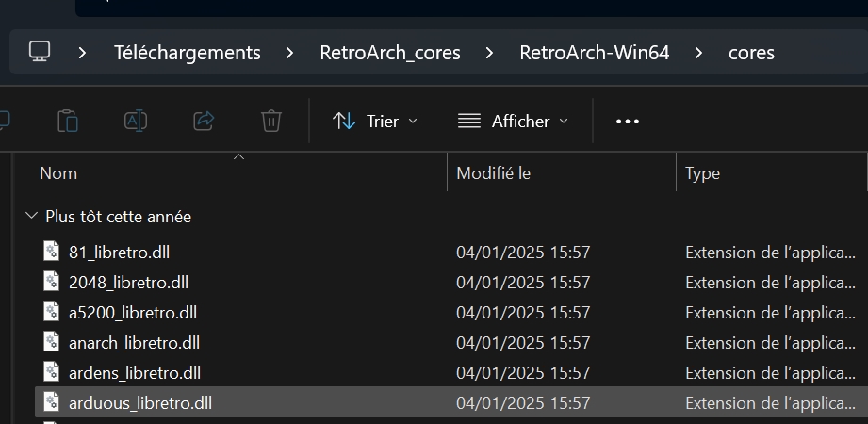The width and height of the screenshot is (868, 424).
Task: Select the 2048_libretro.dll file
Action: pos(451,283)
